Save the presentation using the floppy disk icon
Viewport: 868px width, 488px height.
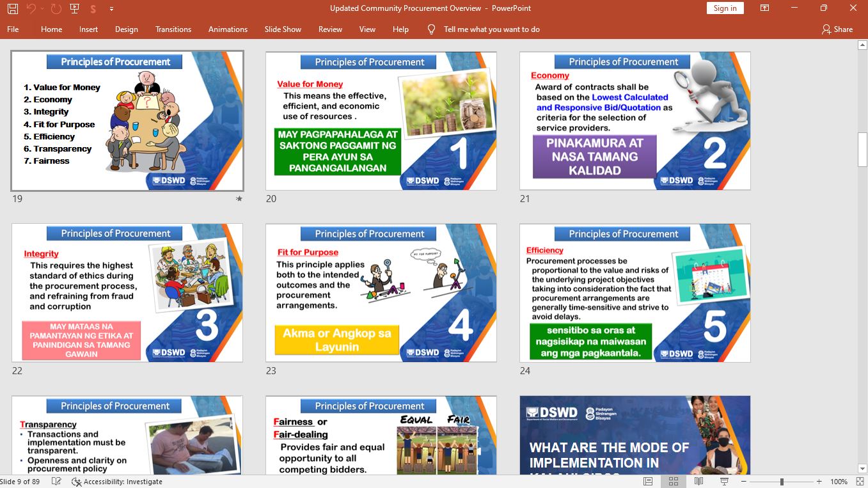click(x=13, y=8)
